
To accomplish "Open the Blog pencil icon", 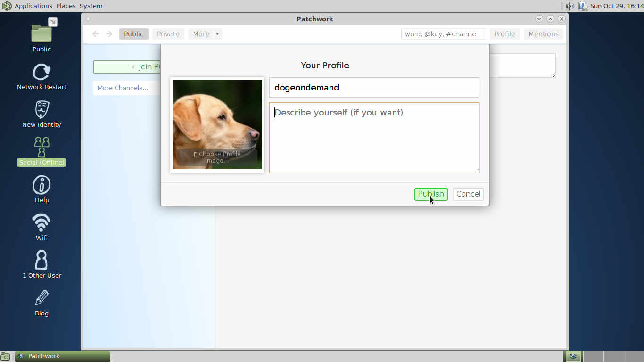I will coord(41,298).
